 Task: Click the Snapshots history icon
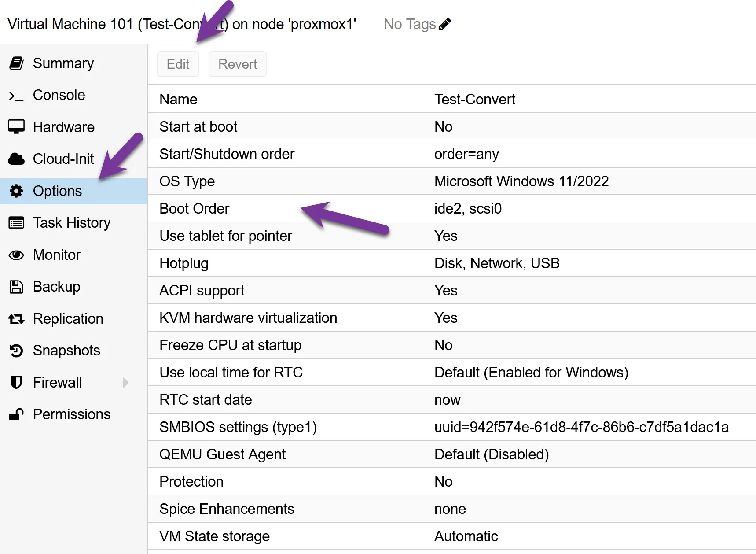(x=16, y=351)
